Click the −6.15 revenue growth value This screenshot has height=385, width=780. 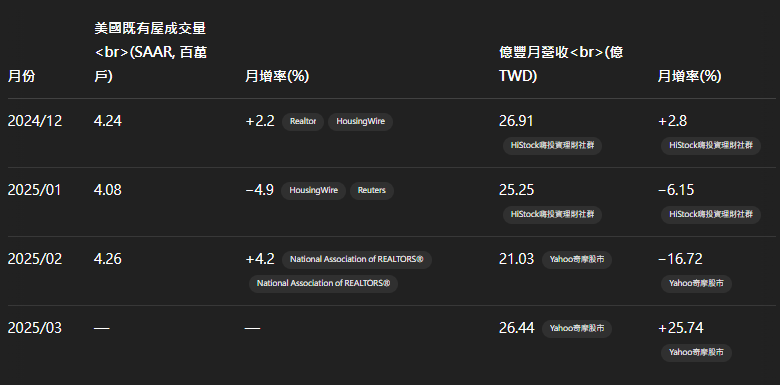pyautogui.click(x=676, y=191)
